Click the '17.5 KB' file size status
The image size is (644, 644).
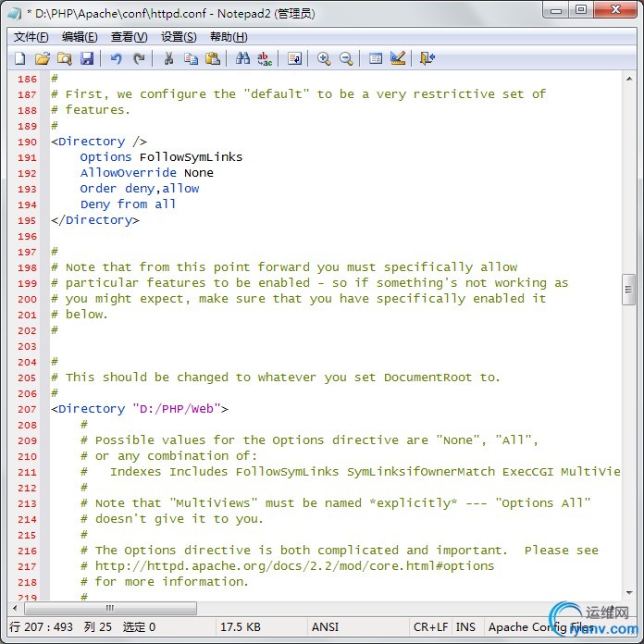pyautogui.click(x=241, y=627)
